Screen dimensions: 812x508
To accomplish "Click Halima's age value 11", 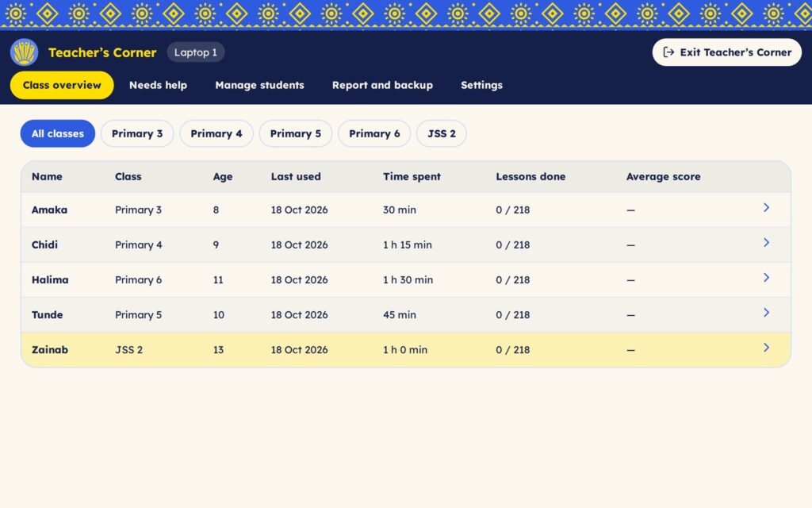I will [218, 280].
